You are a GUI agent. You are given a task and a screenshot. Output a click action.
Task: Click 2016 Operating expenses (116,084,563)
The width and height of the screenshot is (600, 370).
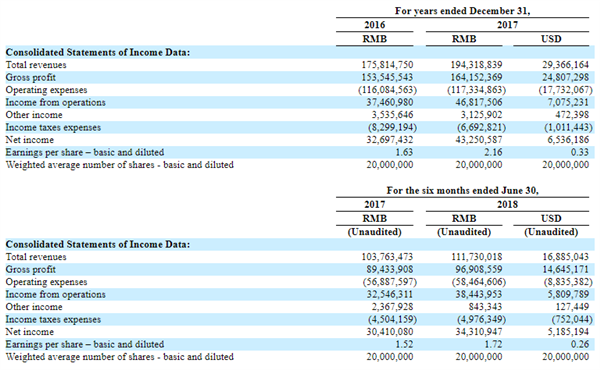pos(387,90)
